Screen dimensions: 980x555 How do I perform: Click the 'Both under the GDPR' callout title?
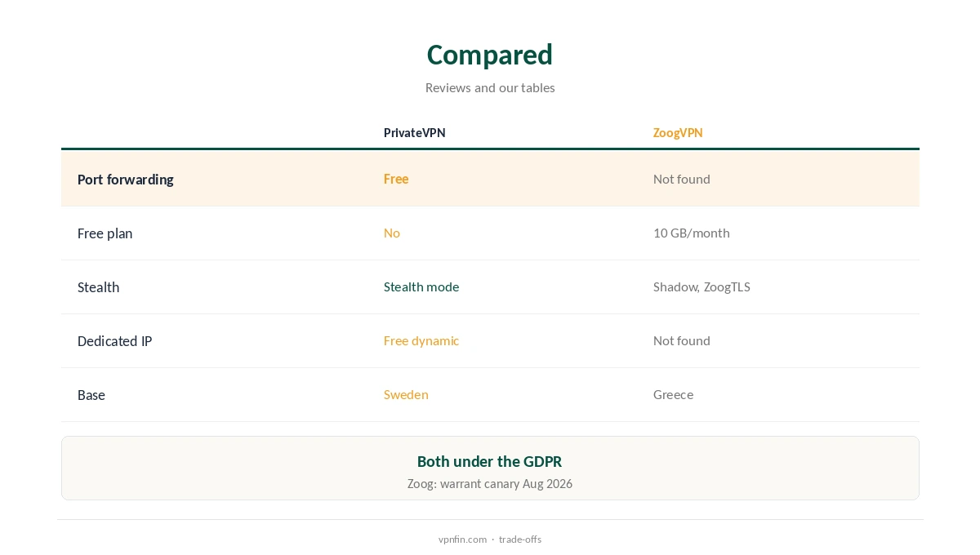pos(490,461)
